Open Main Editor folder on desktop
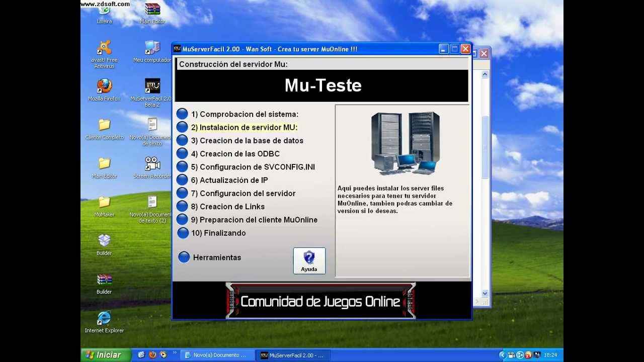The image size is (644, 362). click(x=104, y=168)
